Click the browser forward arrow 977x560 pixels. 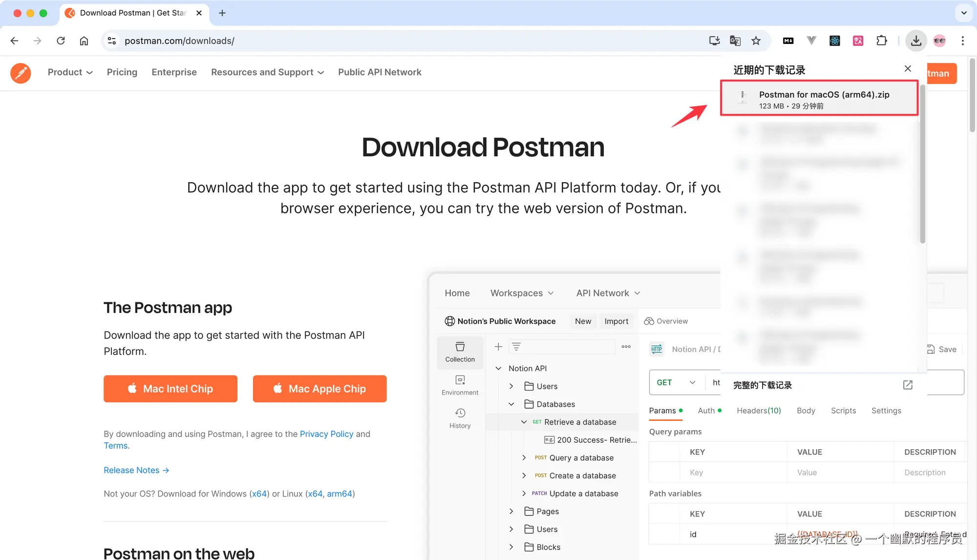click(37, 41)
